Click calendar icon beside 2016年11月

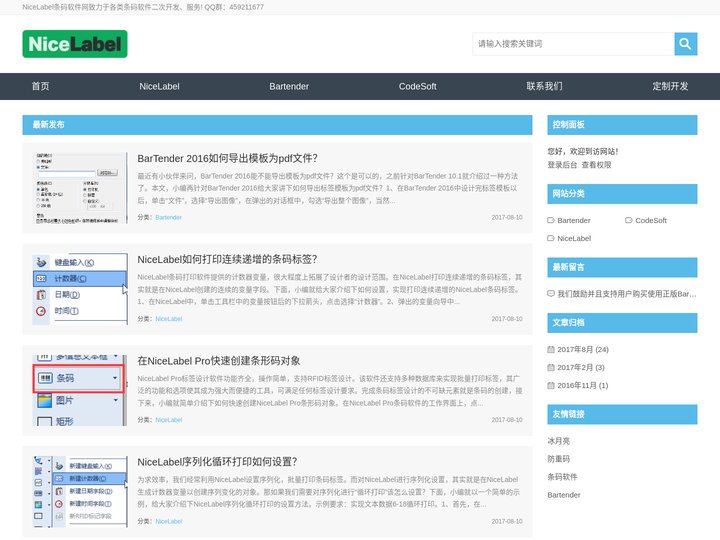(551, 385)
